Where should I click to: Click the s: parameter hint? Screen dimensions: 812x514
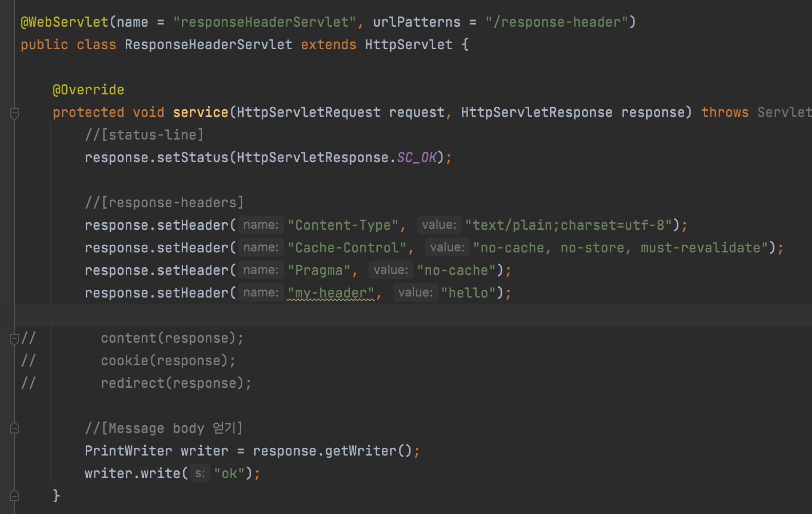(200, 473)
